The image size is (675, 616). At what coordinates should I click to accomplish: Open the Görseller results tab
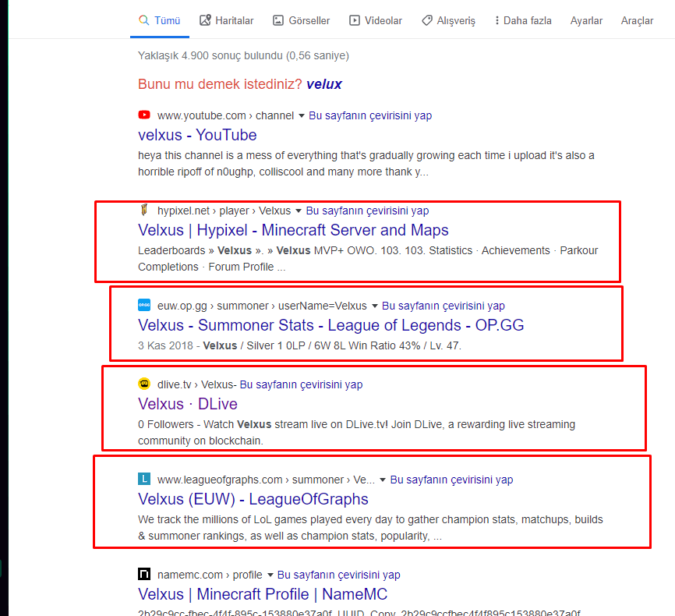302,21
